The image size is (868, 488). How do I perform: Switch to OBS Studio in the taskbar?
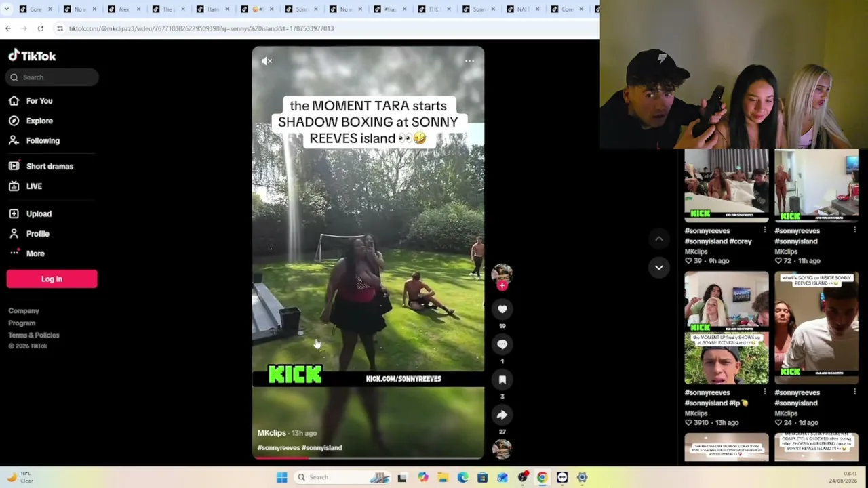(x=522, y=477)
